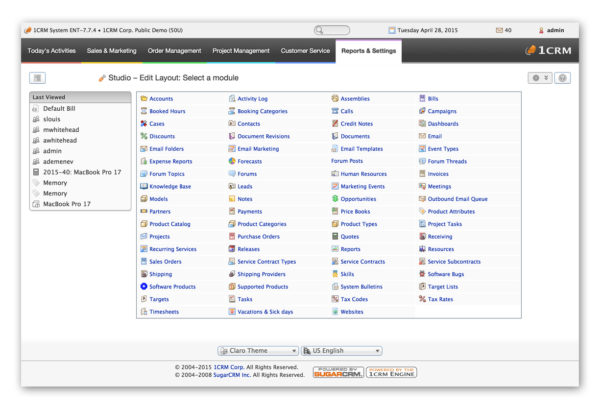Open the Sales & Marketing tab
The width and height of the screenshot is (600, 411).
pos(111,51)
